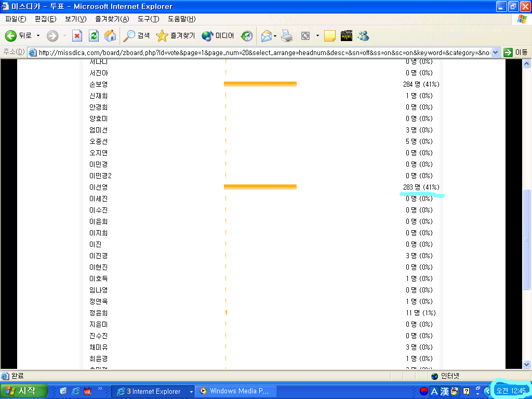Expand the address bar URL dropdown
This screenshot has width=532, height=399.
[x=495, y=52]
